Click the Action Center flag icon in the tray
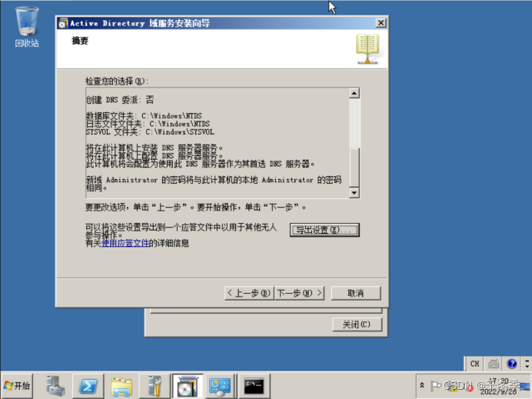Image resolution: width=532 pixels, height=399 pixels. (x=435, y=386)
